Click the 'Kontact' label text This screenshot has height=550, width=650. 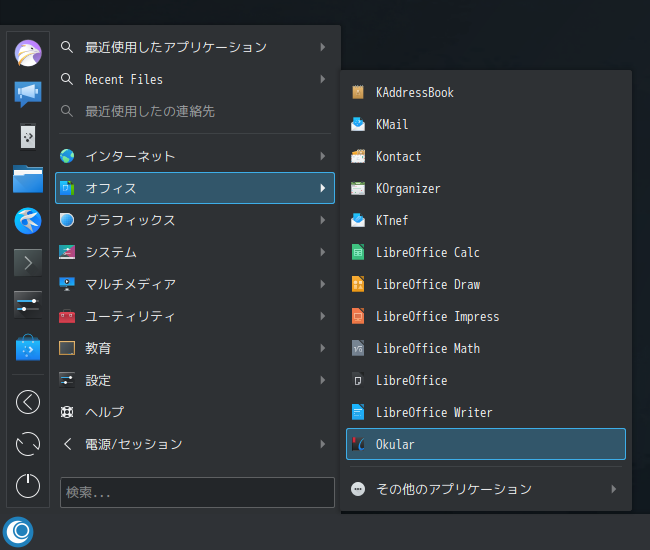point(398,156)
